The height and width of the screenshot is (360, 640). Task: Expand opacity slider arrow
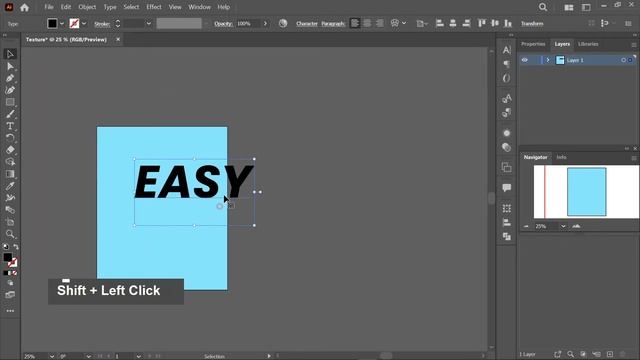265,24
